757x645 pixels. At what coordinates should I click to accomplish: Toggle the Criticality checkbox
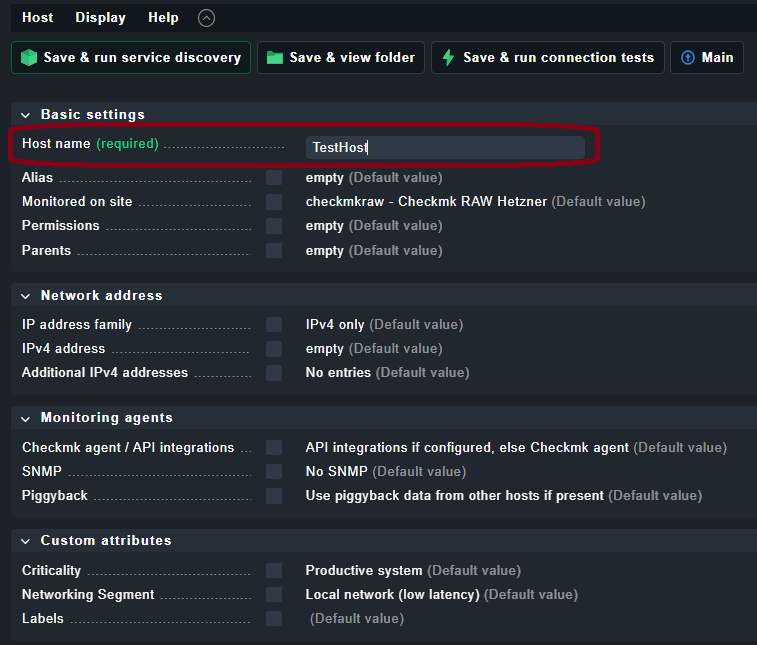[x=274, y=570]
